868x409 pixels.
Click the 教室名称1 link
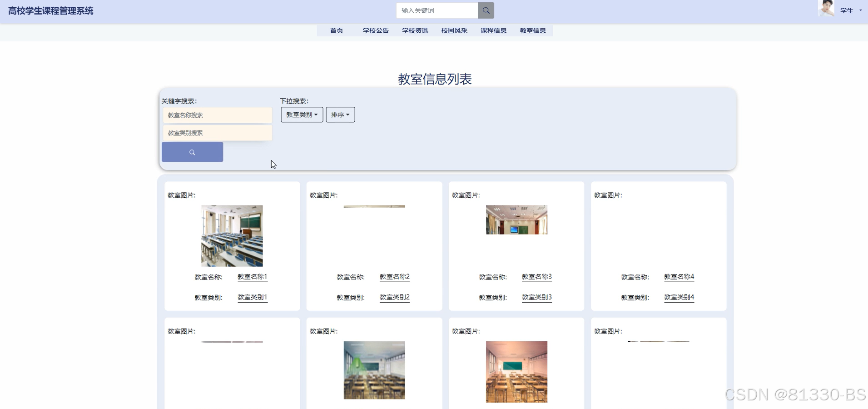pyautogui.click(x=253, y=277)
